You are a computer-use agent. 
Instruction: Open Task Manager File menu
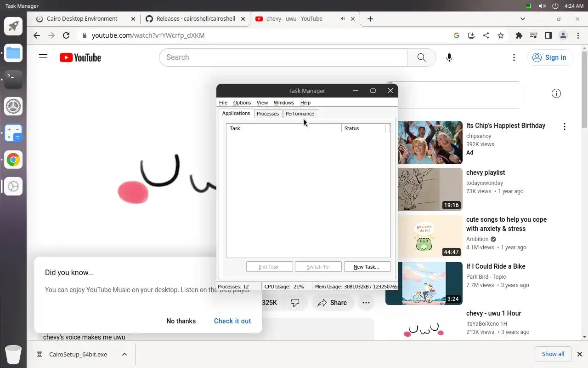tap(223, 103)
